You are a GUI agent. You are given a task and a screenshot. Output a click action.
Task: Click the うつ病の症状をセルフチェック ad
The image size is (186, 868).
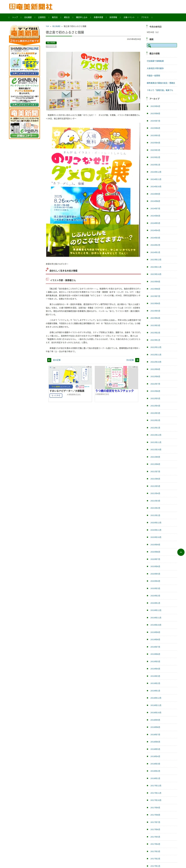click(x=116, y=384)
